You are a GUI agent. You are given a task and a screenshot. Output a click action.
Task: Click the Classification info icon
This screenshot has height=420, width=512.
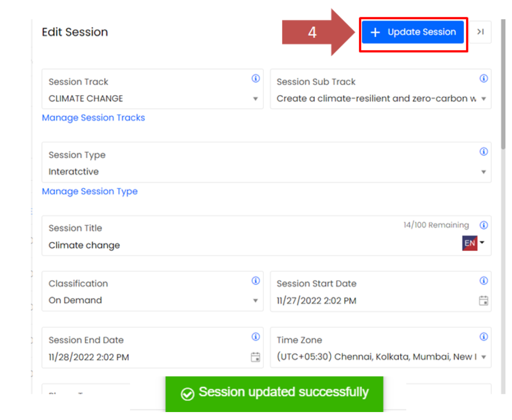point(255,281)
